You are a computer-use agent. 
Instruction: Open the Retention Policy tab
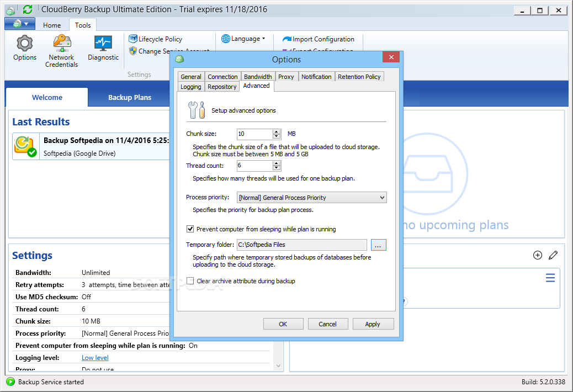point(359,77)
